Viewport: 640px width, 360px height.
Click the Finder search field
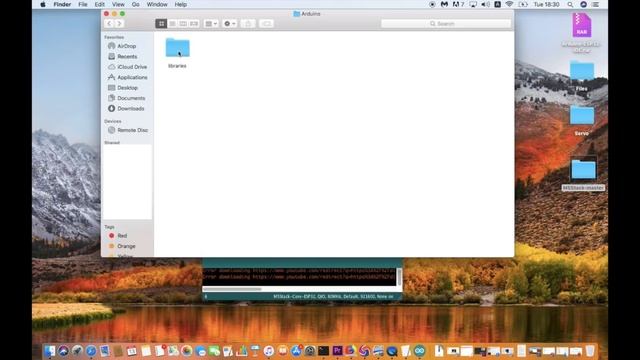446,24
